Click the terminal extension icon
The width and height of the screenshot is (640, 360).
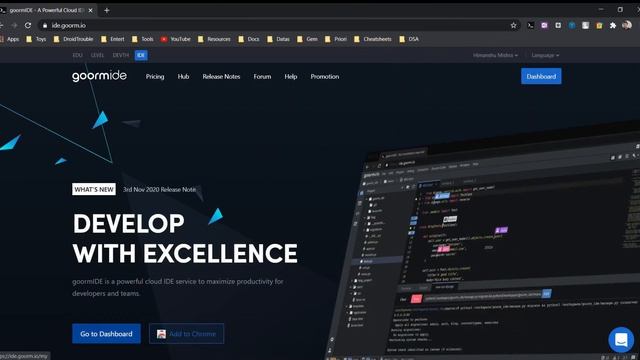[531, 25]
